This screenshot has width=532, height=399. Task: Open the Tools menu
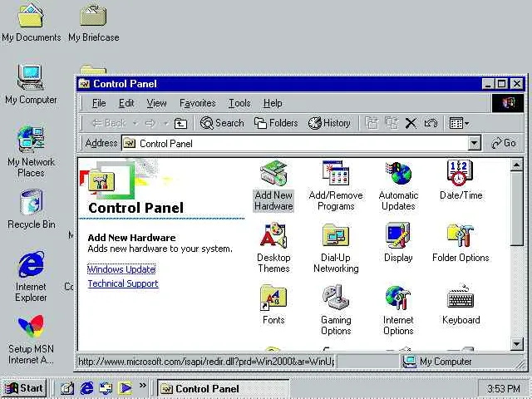point(239,103)
